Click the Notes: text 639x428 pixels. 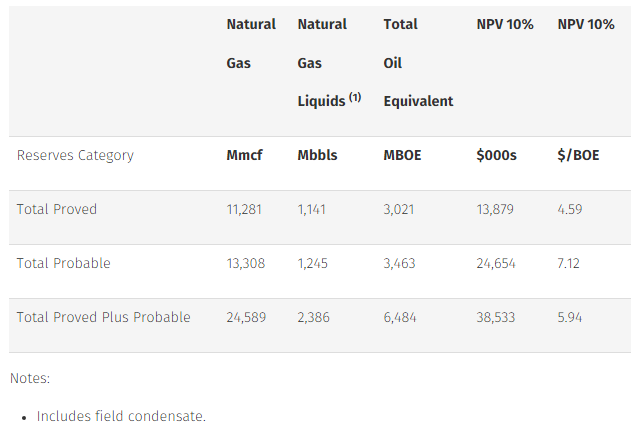tap(30, 378)
